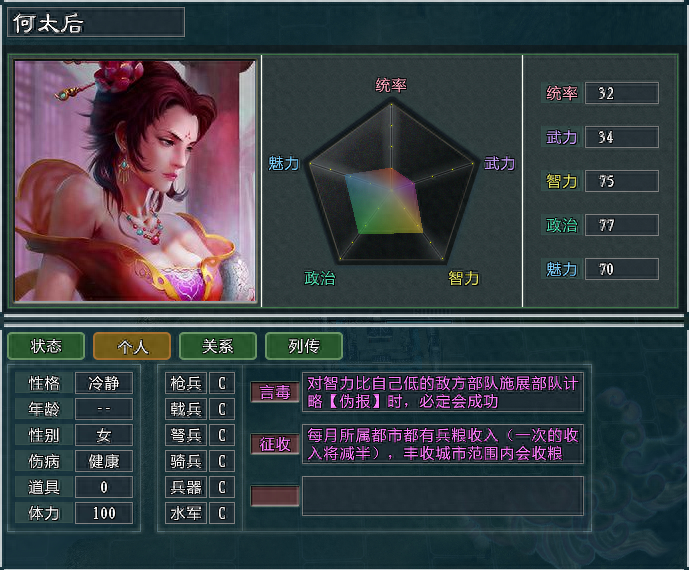Click the 性格 value 冷静
Viewport: 689px width, 570px height.
click(x=104, y=383)
